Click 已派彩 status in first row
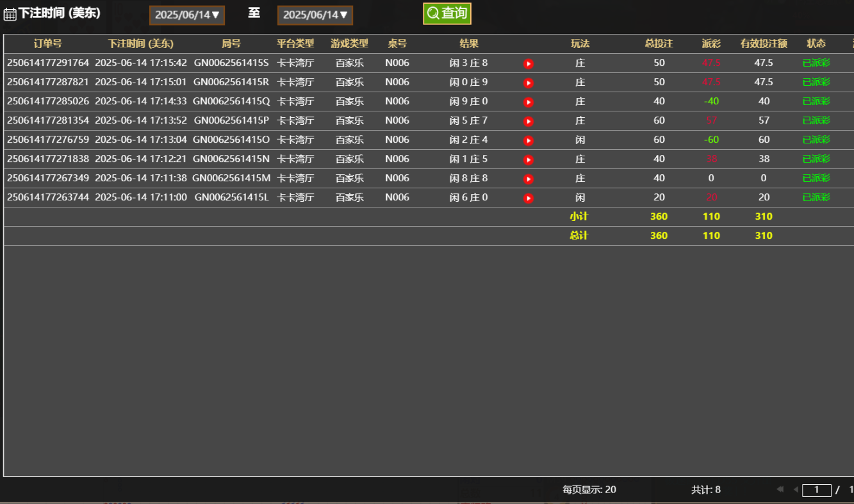This screenshot has height=504, width=854. pyautogui.click(x=816, y=63)
